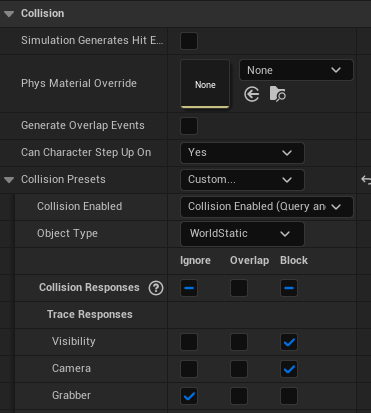Collapse the Collision Presets group
Image resolution: width=371 pixels, height=413 pixels.
[9, 180]
